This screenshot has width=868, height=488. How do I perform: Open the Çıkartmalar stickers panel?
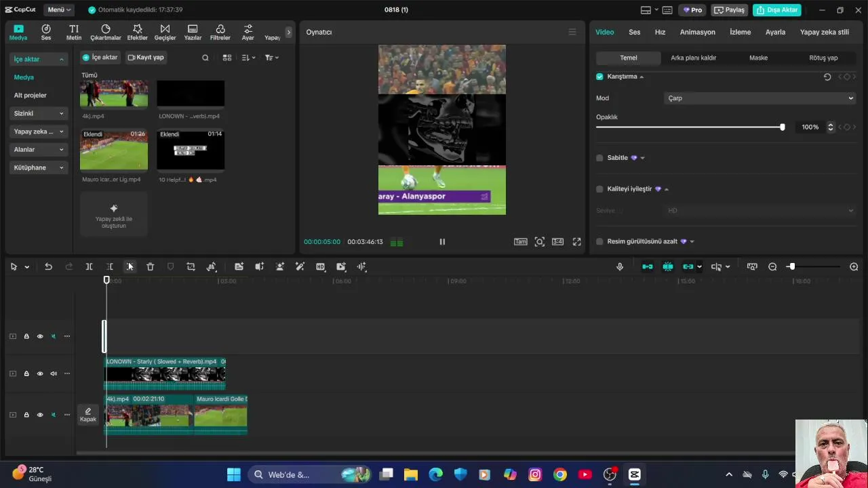pos(106,32)
